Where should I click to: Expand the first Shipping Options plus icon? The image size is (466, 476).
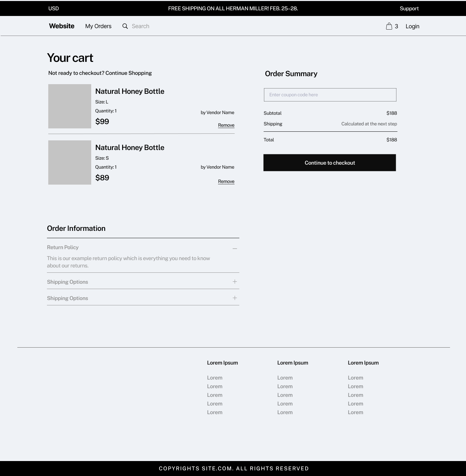(x=235, y=281)
